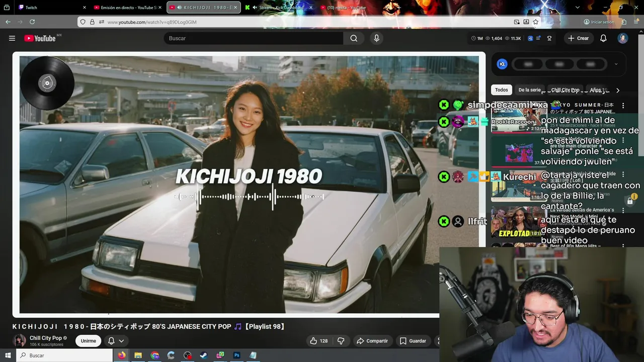Open the account avatar menu

(623, 38)
